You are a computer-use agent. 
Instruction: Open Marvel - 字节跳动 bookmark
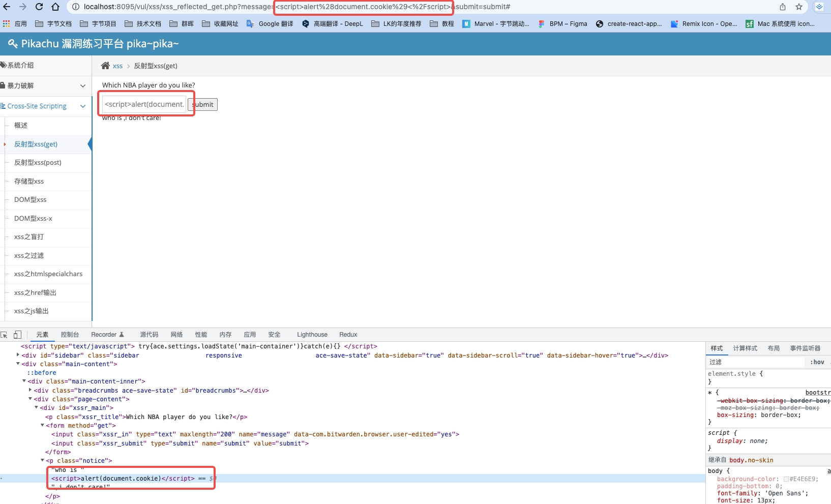click(496, 23)
